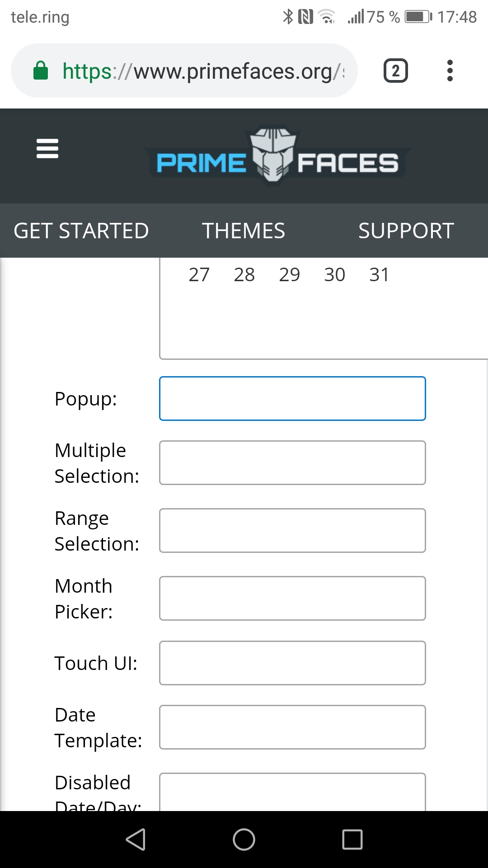
Task: Select day 31 in the calendar
Action: coord(380,274)
